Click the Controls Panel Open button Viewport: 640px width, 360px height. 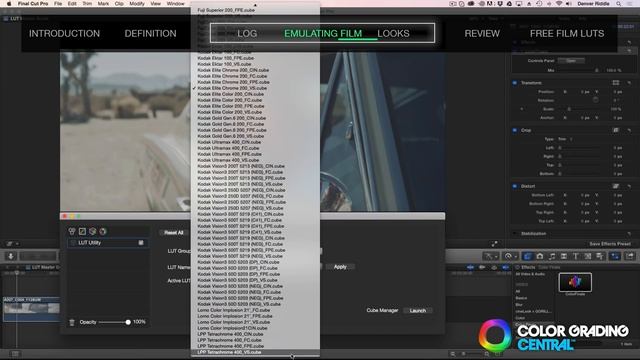point(571,60)
